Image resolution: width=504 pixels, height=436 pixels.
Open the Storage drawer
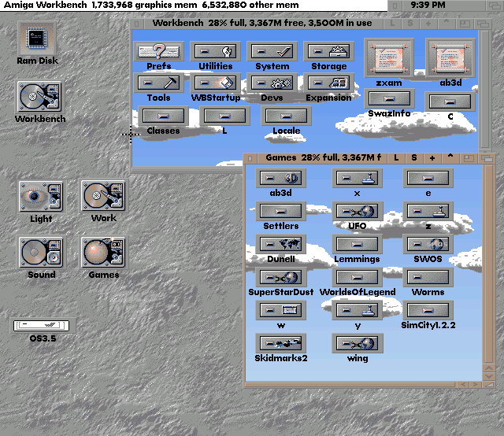point(328,51)
